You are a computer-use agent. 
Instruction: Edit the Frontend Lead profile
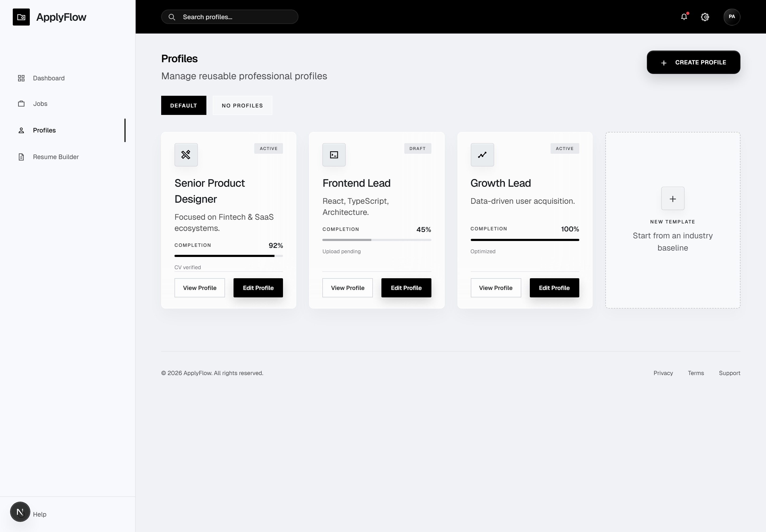point(406,288)
